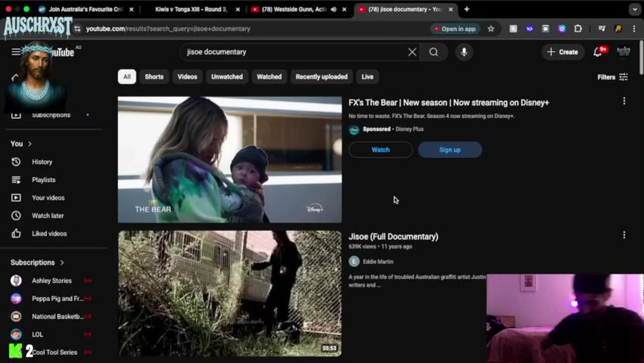Open The Bear ad thumbnail

[230, 159]
